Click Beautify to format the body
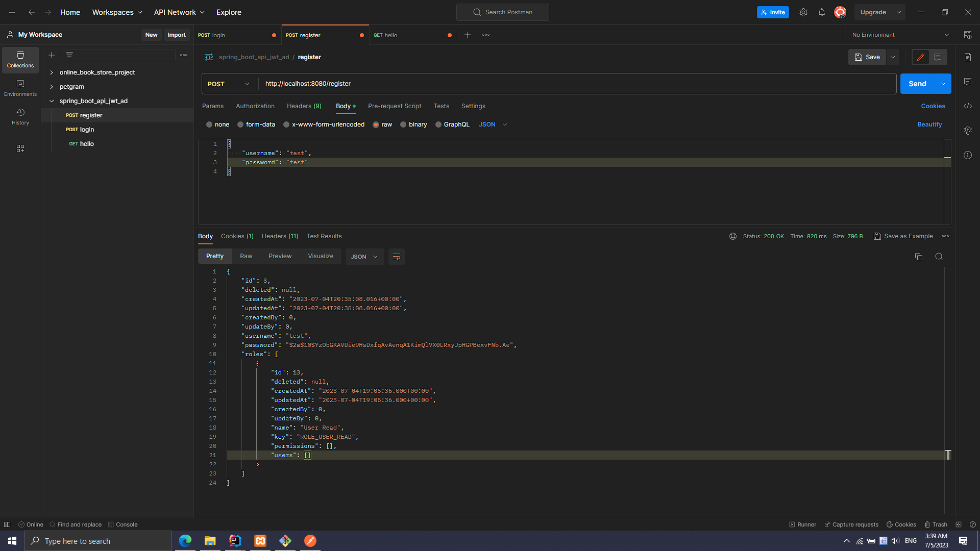The width and height of the screenshot is (980, 551). pos(929,124)
